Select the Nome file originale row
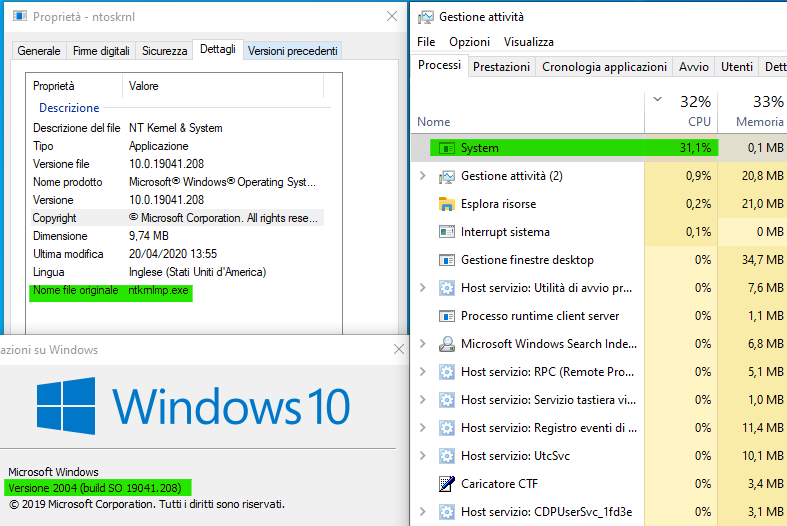 point(111,291)
